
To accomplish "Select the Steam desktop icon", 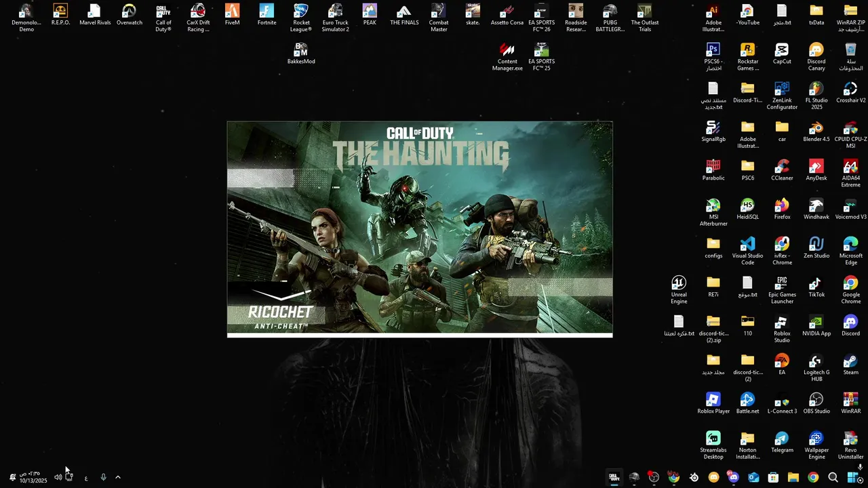I will [x=850, y=365].
